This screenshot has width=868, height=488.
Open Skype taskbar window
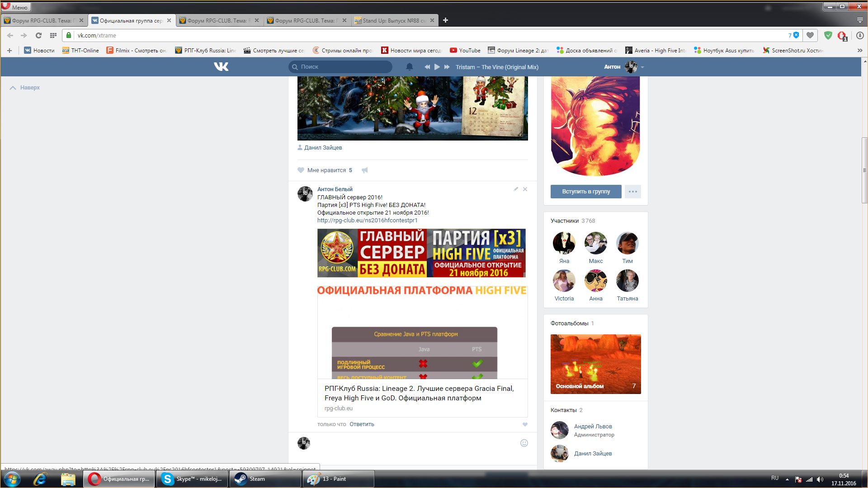(x=192, y=479)
